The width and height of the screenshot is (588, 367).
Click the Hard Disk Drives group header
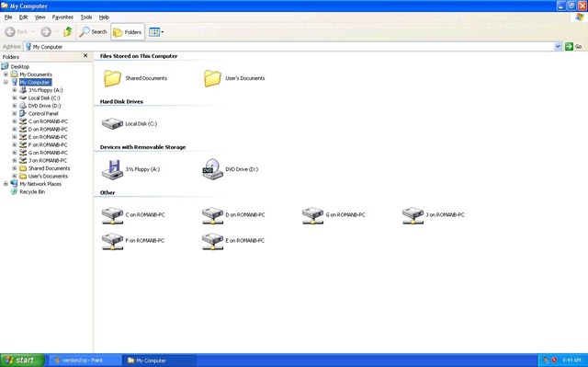pyautogui.click(x=121, y=102)
